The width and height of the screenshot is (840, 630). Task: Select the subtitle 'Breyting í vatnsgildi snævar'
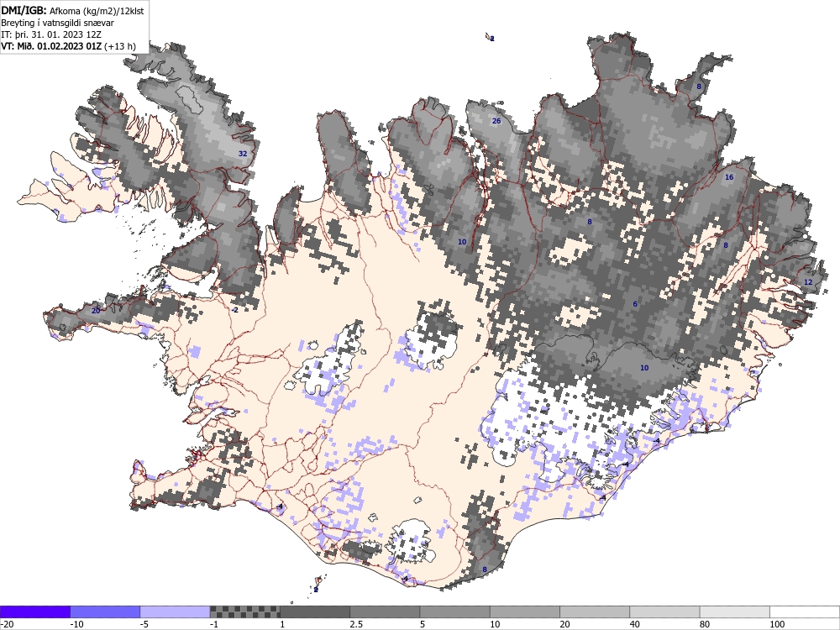(57, 23)
